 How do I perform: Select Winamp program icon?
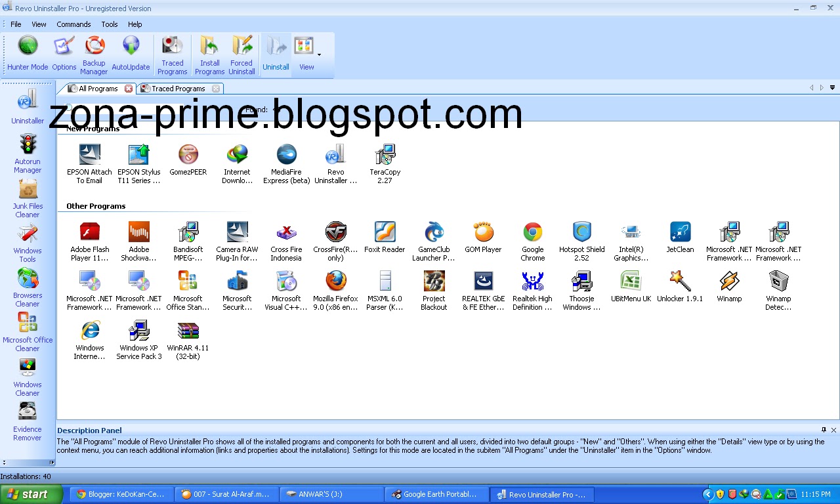(729, 287)
